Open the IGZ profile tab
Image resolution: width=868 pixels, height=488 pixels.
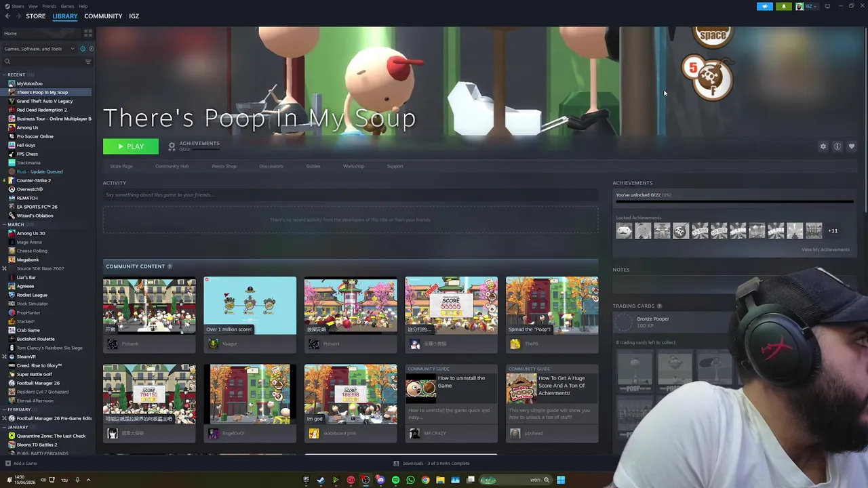click(134, 16)
